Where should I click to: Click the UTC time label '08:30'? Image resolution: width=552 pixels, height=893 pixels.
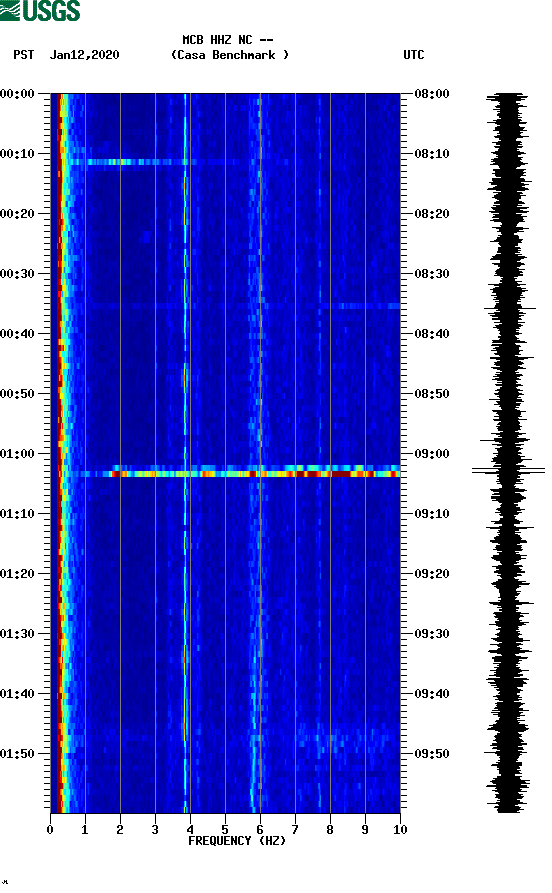click(x=432, y=274)
